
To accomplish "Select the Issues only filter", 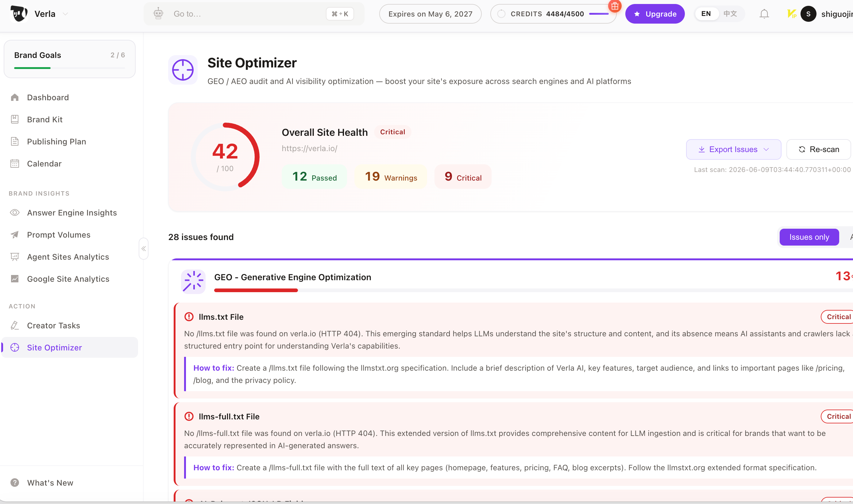I will click(x=809, y=237).
